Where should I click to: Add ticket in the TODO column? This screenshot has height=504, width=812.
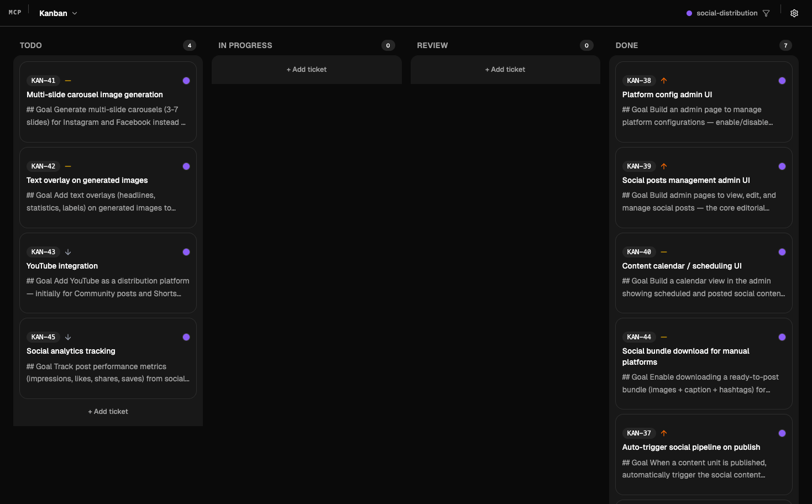tap(108, 412)
